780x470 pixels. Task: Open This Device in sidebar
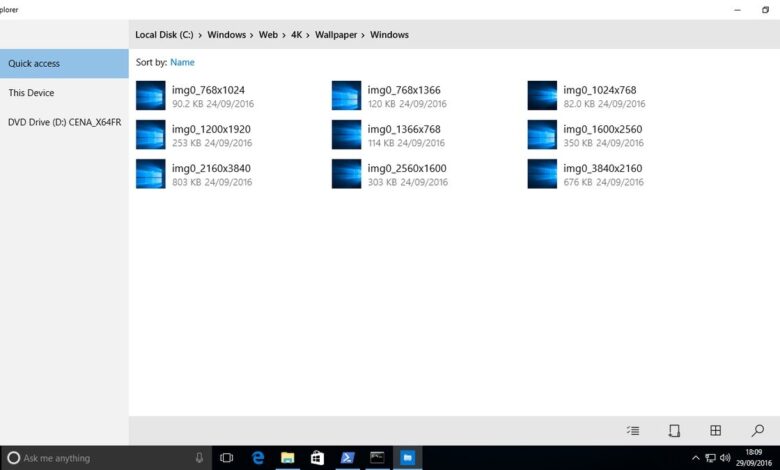point(64,93)
